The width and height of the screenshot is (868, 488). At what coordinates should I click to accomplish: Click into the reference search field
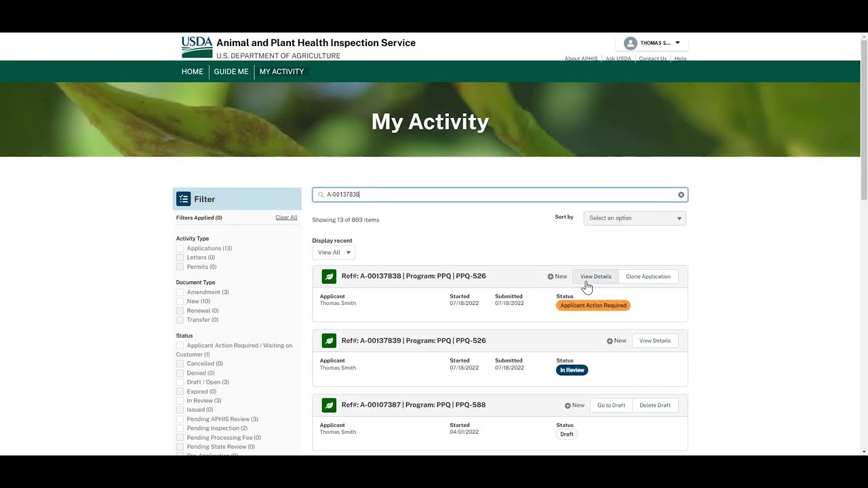(500, 195)
